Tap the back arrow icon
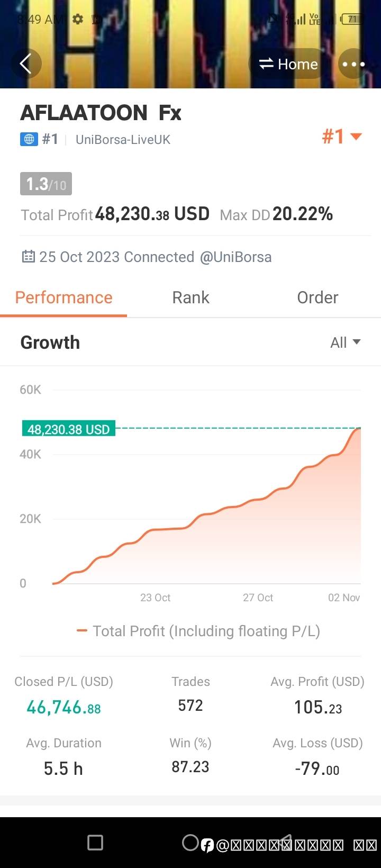381x868 pixels. (25, 64)
